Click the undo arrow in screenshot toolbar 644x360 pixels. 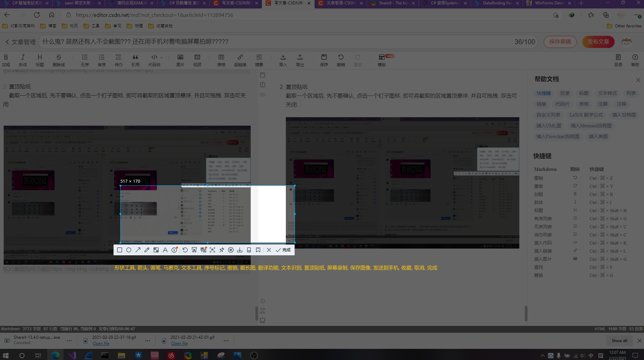coord(185,250)
